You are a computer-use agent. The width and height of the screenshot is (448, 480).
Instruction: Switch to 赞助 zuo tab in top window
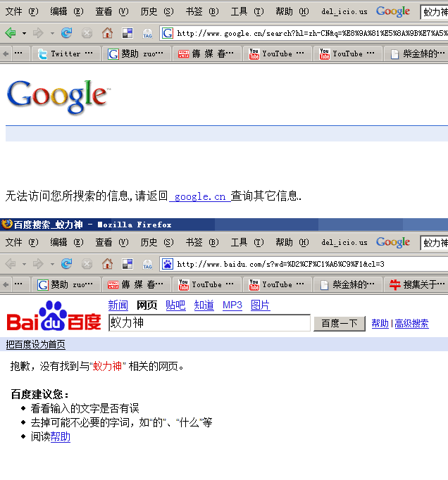click(x=136, y=54)
